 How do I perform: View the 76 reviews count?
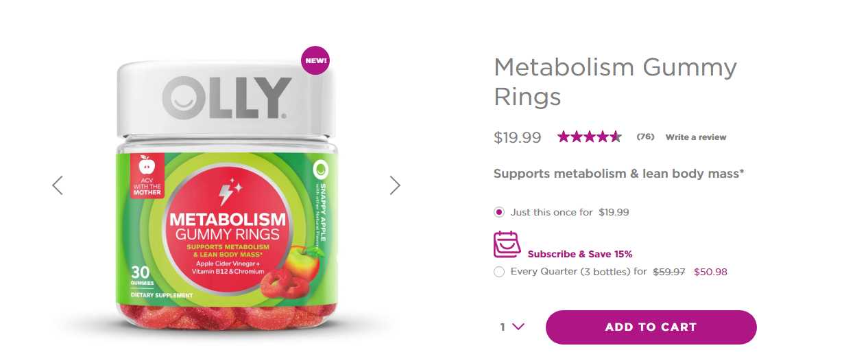[645, 137]
